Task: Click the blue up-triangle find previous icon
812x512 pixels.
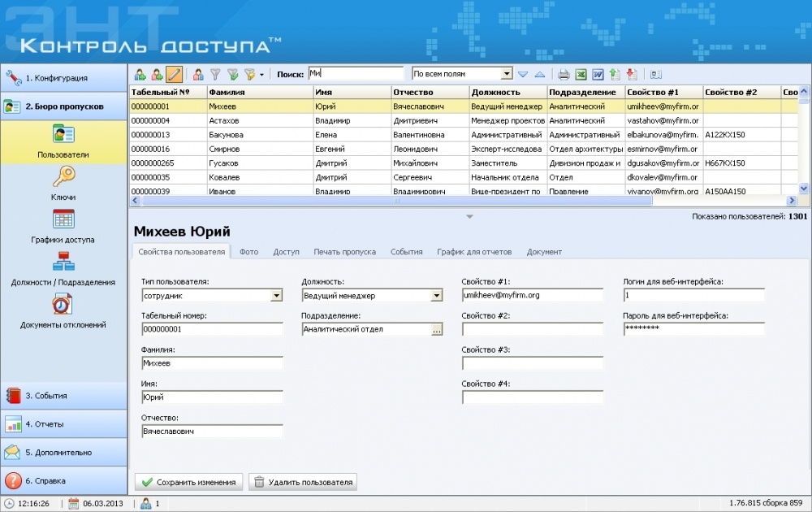Action: (540, 75)
